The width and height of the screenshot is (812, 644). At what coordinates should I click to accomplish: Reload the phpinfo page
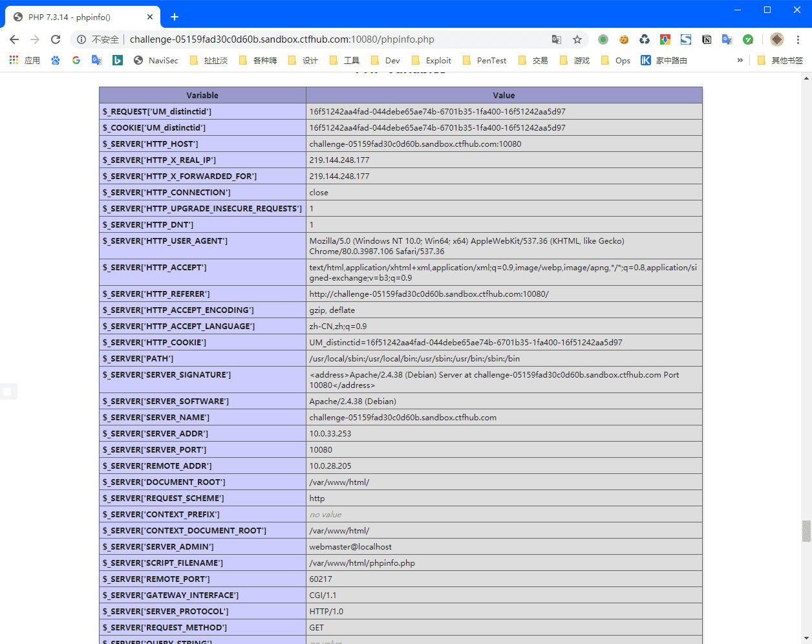(56, 39)
